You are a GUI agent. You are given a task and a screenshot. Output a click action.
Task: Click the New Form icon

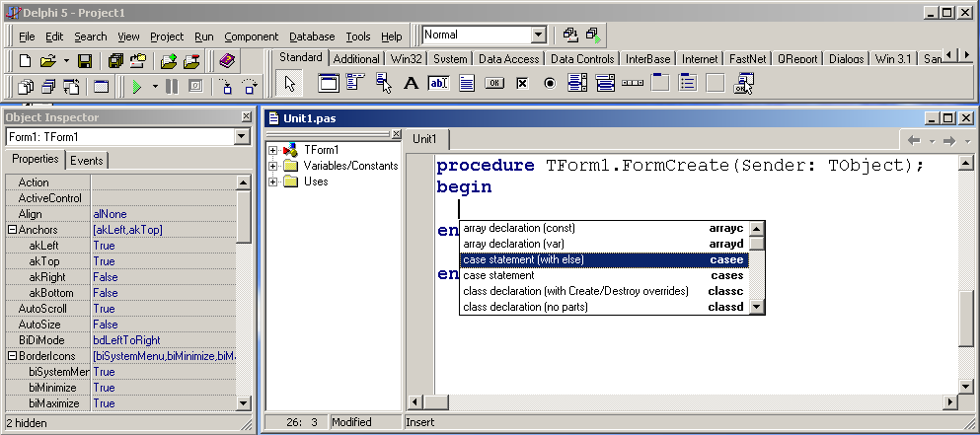(x=102, y=86)
